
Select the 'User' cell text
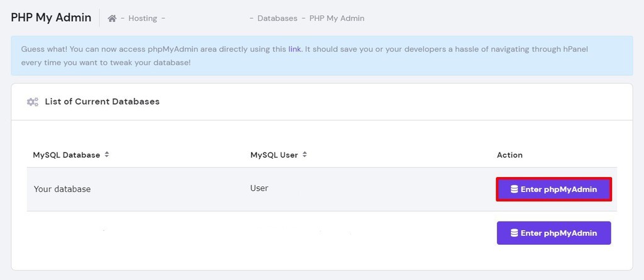tap(259, 188)
